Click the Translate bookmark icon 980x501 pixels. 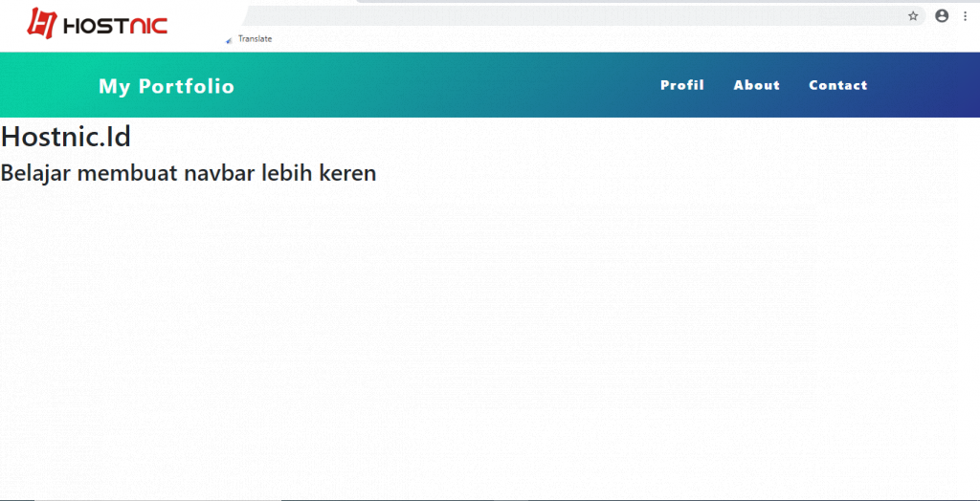click(x=228, y=40)
